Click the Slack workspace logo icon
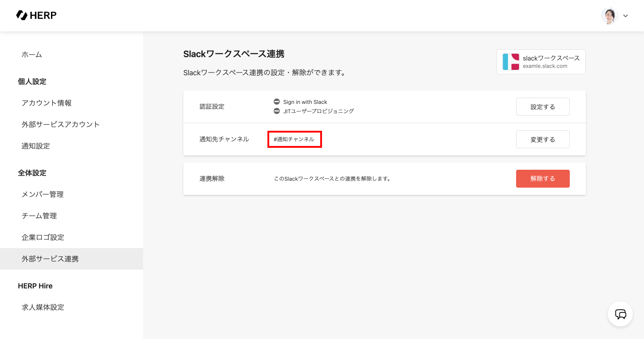The image size is (644, 339). point(511,62)
